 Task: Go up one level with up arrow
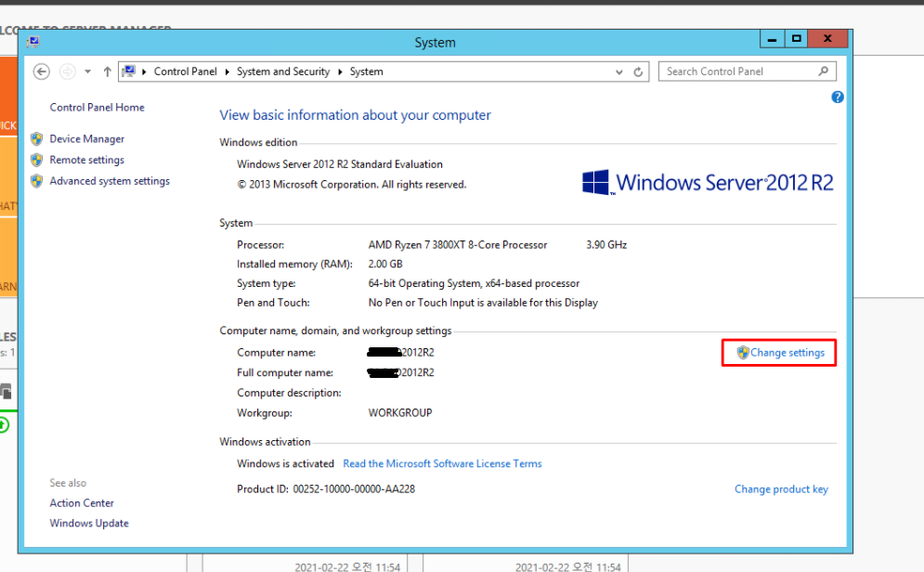107,71
